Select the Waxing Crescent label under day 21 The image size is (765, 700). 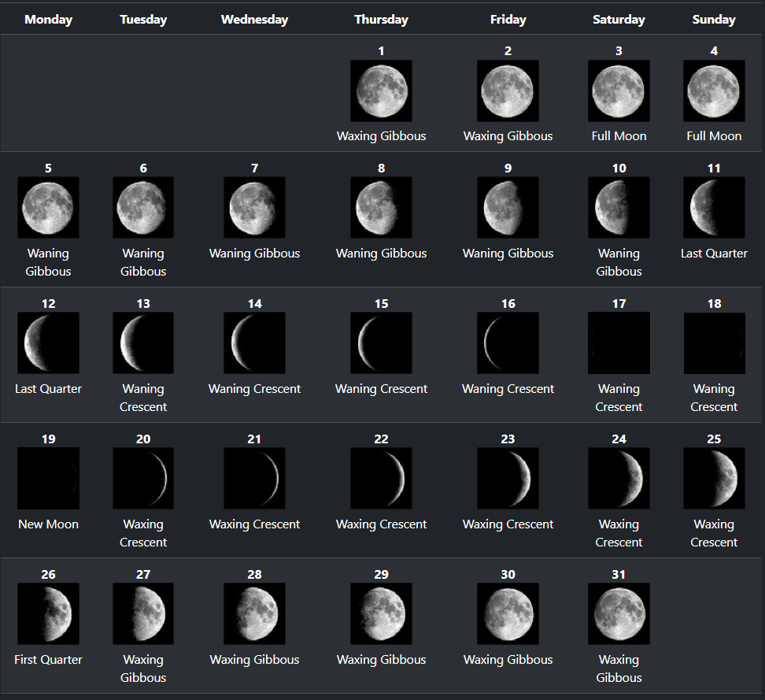(x=254, y=524)
